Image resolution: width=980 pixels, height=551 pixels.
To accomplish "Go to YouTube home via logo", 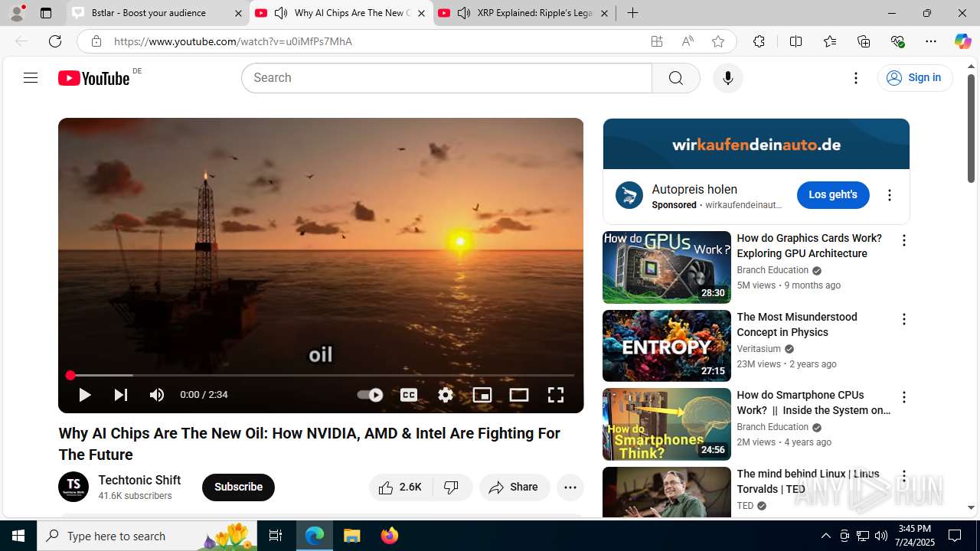I will click(94, 78).
